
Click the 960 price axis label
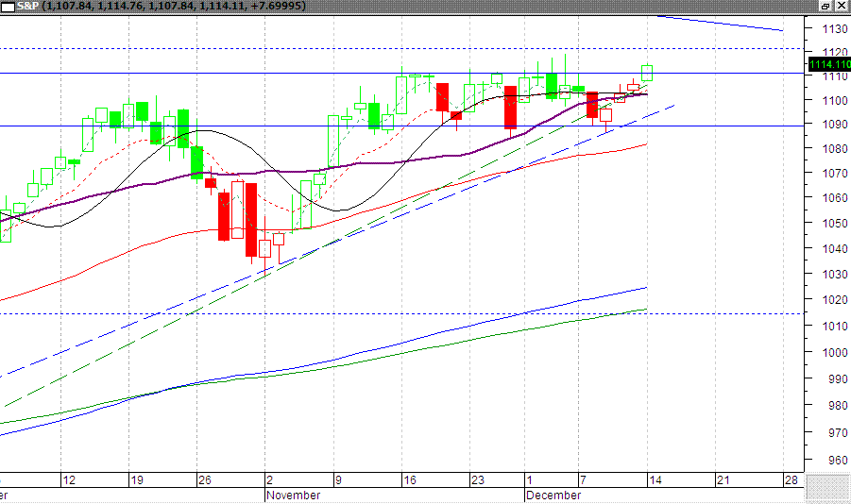[838, 460]
